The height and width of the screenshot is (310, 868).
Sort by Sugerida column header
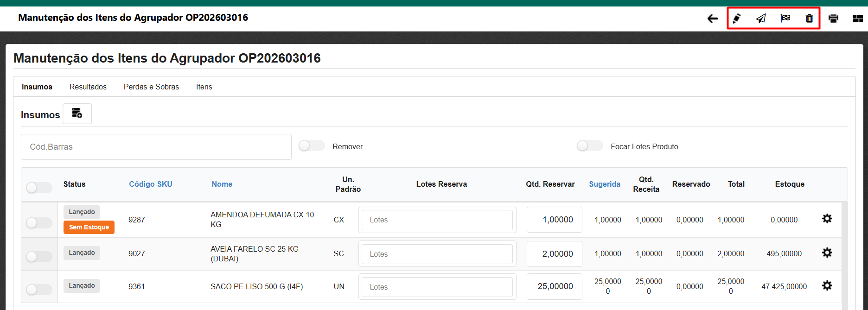click(x=604, y=184)
